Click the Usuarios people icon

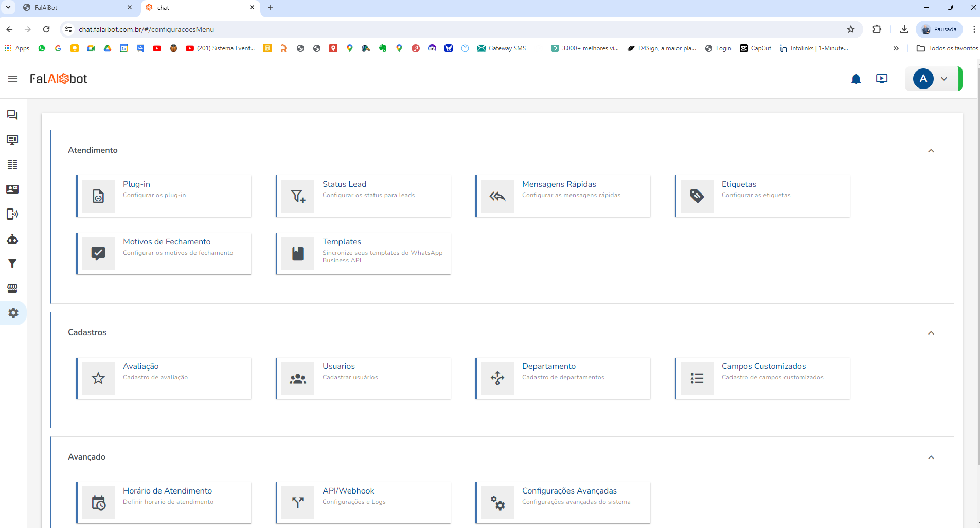pos(298,378)
